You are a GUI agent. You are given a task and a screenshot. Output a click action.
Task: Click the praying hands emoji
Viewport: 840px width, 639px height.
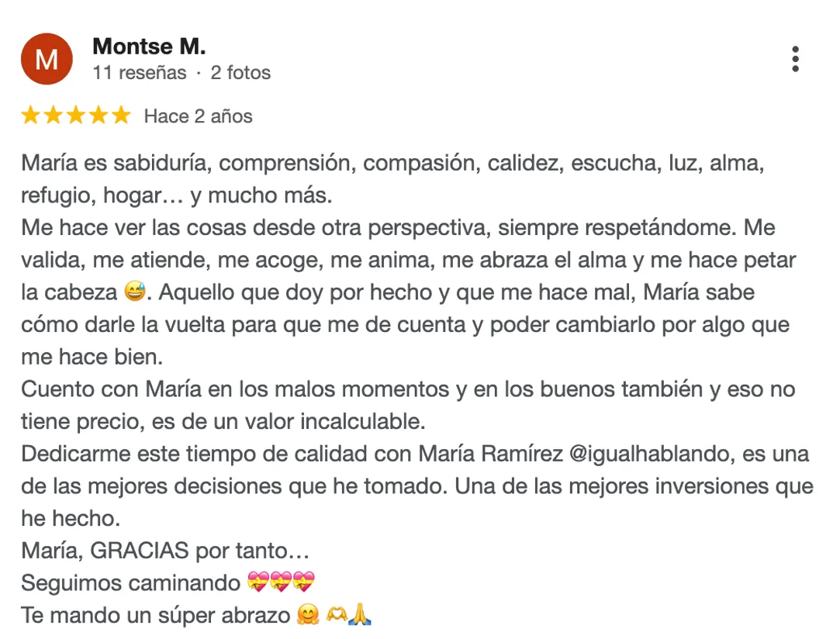[359, 614]
